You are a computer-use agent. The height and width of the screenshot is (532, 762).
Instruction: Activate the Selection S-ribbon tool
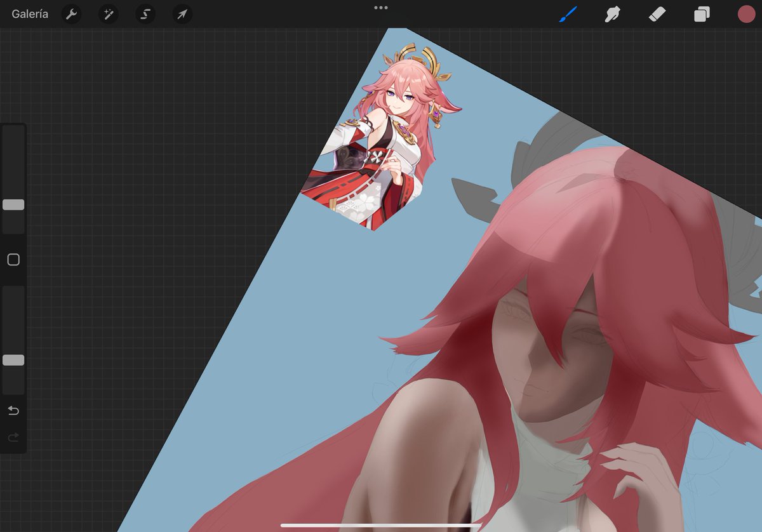pyautogui.click(x=145, y=14)
